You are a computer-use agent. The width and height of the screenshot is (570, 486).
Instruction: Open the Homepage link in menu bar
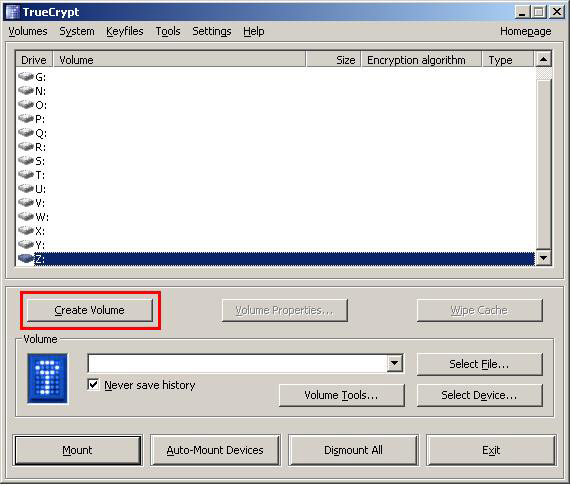click(526, 32)
